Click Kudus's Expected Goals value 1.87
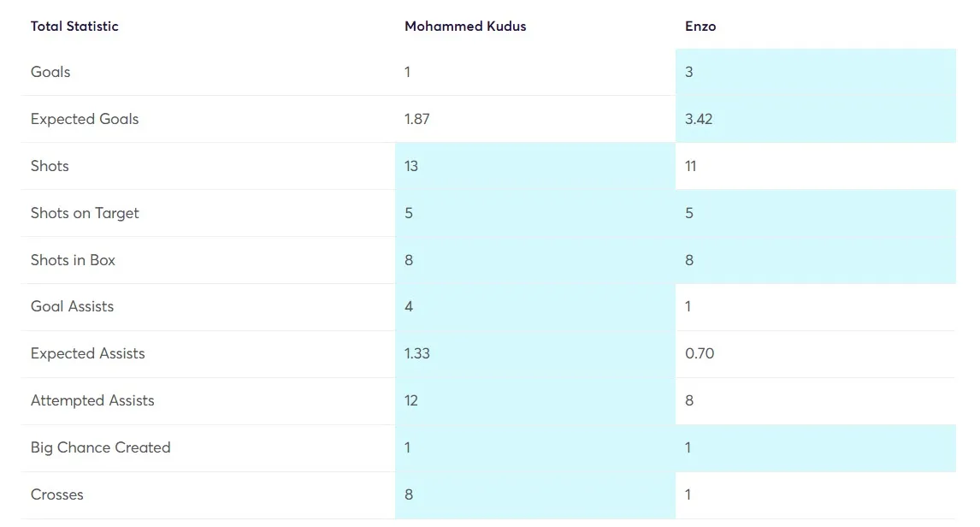This screenshot has width=980, height=527. [417, 119]
